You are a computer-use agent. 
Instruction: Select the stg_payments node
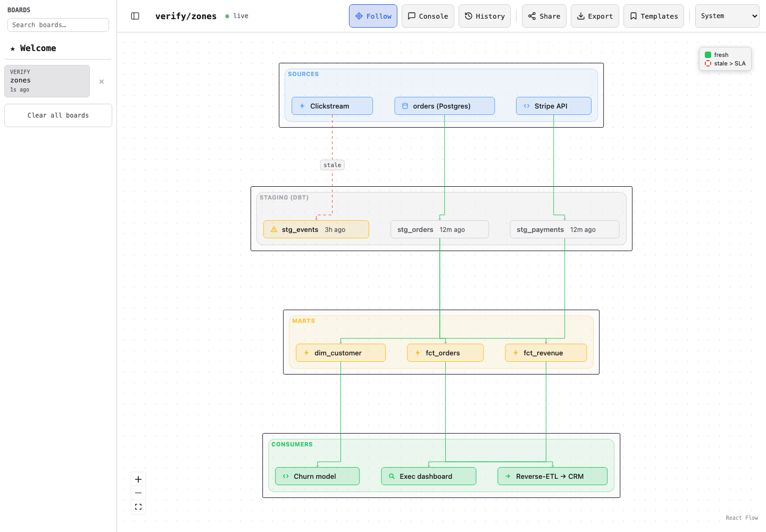[x=564, y=229]
